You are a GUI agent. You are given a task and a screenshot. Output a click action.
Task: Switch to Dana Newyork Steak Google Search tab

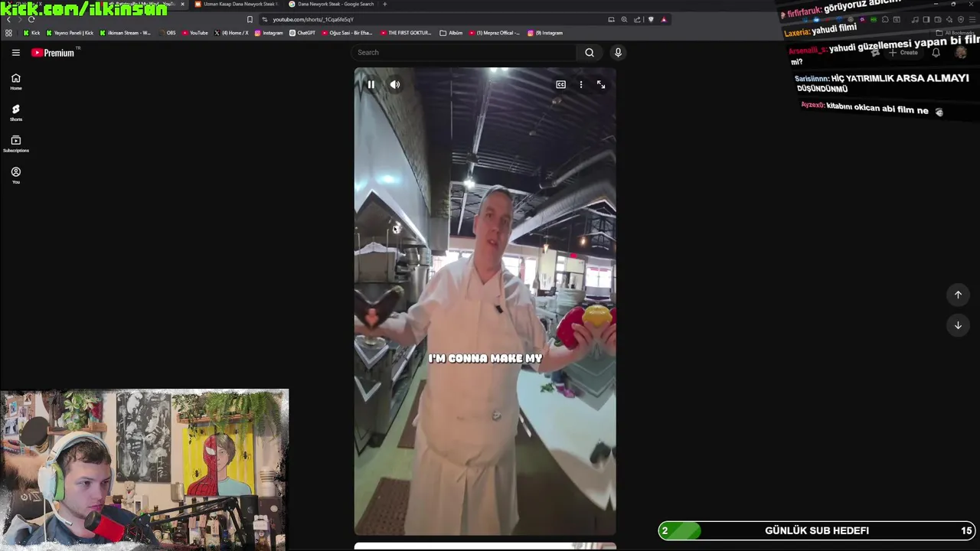(331, 4)
